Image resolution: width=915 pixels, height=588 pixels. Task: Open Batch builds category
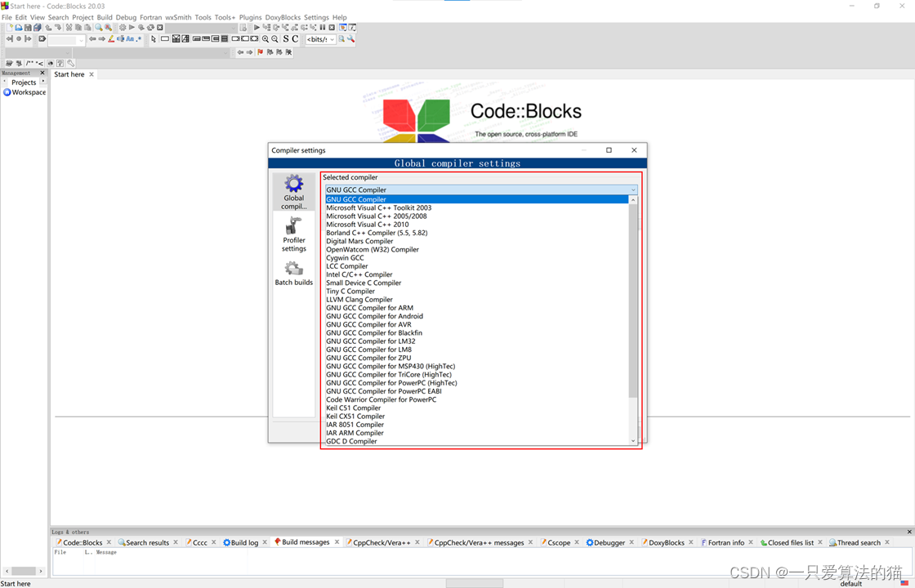point(294,273)
